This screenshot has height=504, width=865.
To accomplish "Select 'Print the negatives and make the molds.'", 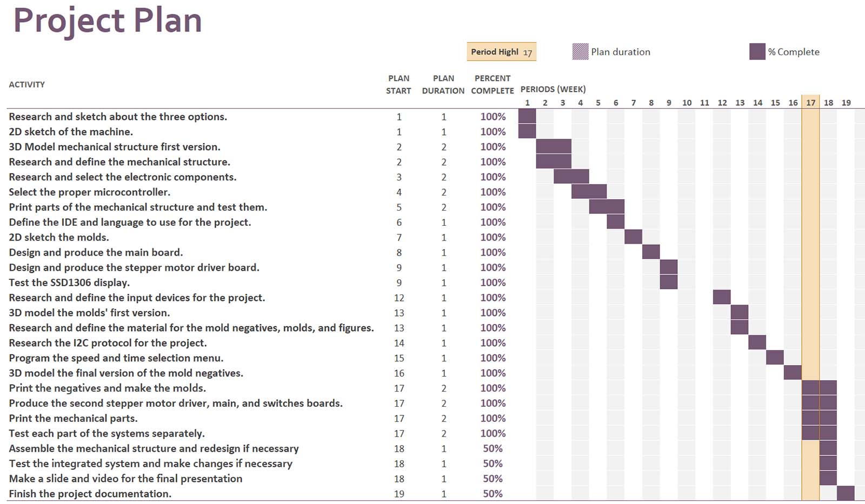I will pos(108,389).
